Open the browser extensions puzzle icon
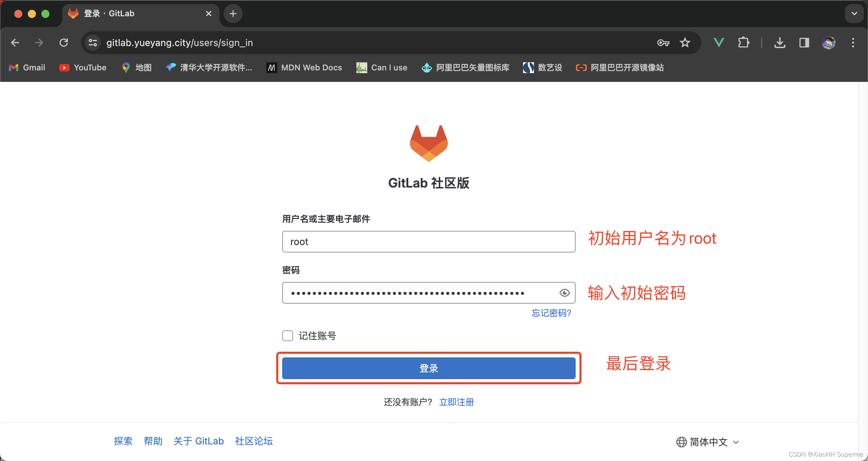This screenshot has width=868, height=461. point(743,43)
